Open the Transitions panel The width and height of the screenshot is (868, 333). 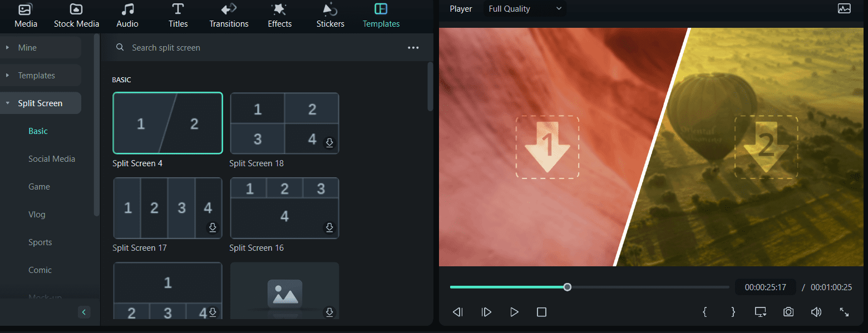click(x=228, y=15)
